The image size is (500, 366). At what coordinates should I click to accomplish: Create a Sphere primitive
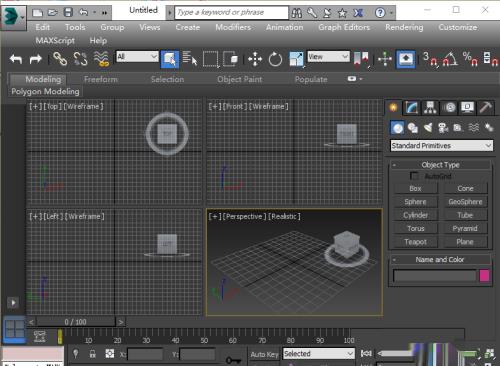pos(415,202)
